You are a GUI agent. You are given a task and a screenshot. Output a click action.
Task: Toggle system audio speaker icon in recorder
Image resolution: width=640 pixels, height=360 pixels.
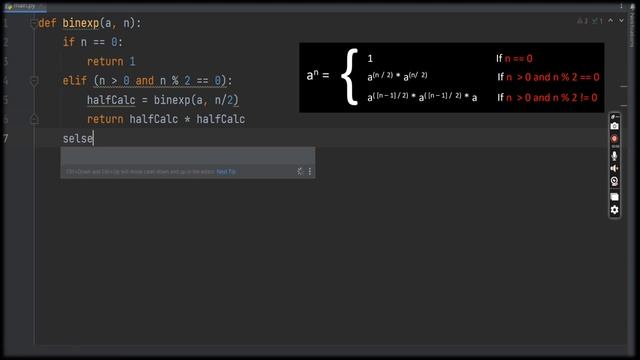click(x=614, y=169)
